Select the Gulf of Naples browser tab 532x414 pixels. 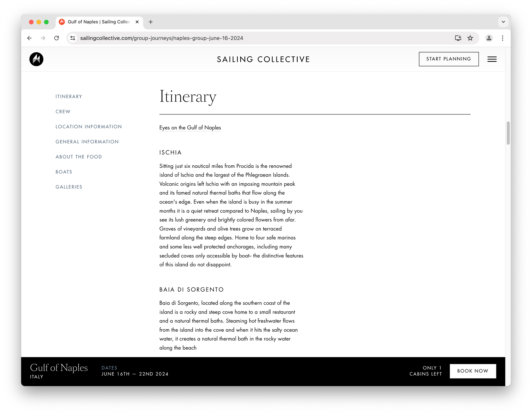[x=99, y=22]
